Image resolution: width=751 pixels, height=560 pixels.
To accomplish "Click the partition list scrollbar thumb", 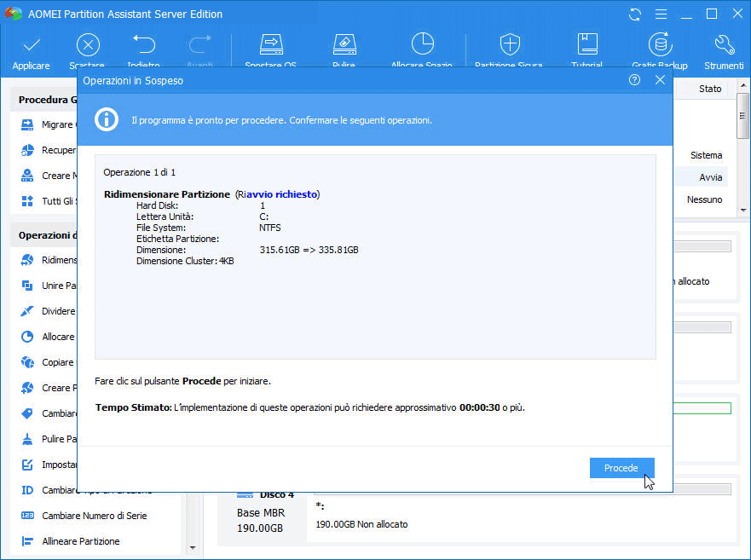I will pos(742,116).
